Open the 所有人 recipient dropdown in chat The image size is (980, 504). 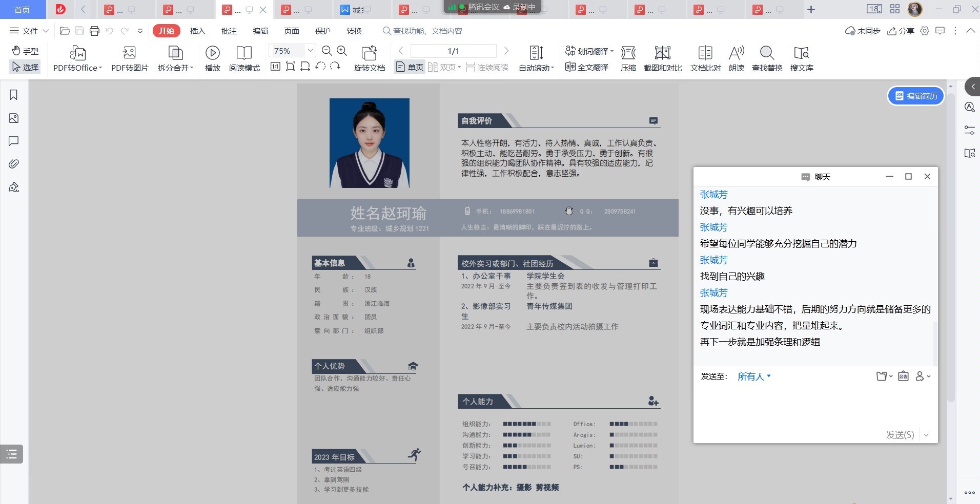(x=754, y=376)
